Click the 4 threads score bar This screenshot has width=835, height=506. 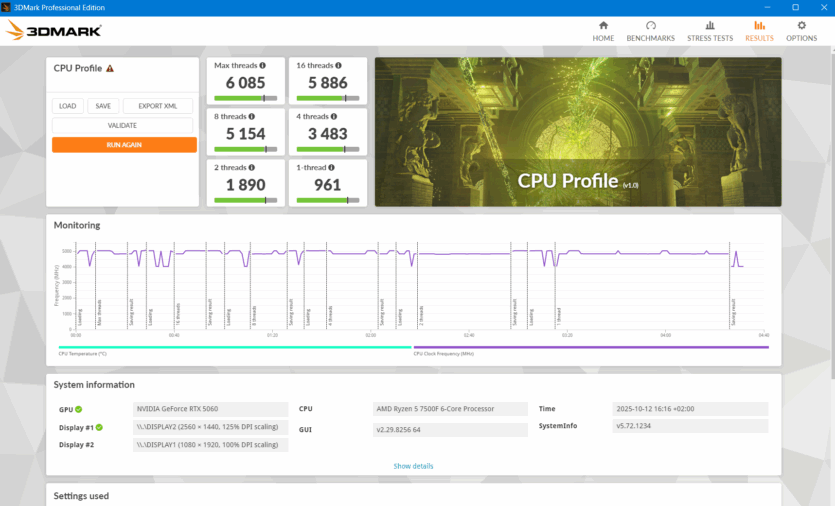tap(327, 149)
